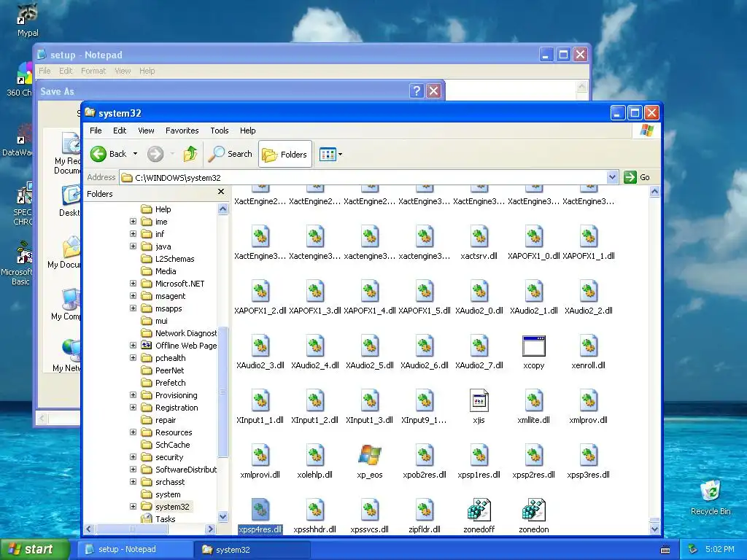Select the xcopy program icon
The width and height of the screenshot is (747, 560).
(533, 346)
